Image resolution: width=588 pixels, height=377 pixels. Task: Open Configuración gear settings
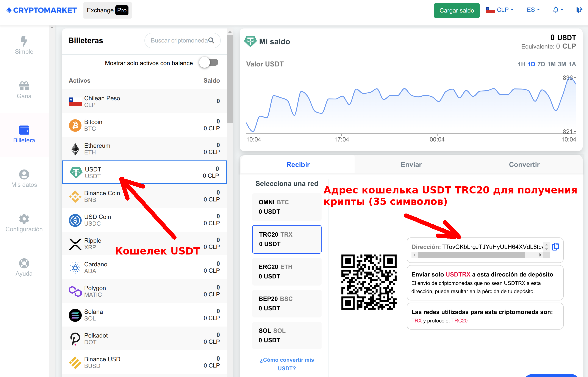coord(24,219)
